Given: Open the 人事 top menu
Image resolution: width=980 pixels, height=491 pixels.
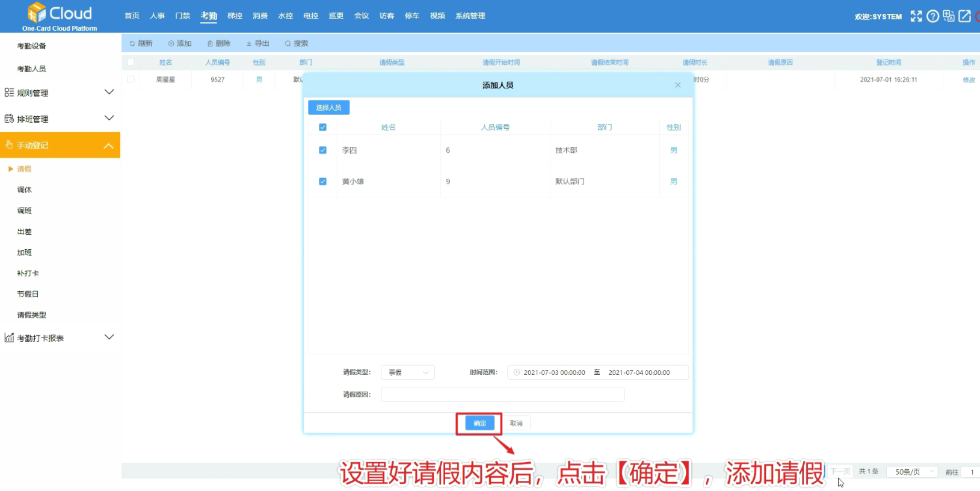Looking at the screenshot, I should pyautogui.click(x=157, y=16).
